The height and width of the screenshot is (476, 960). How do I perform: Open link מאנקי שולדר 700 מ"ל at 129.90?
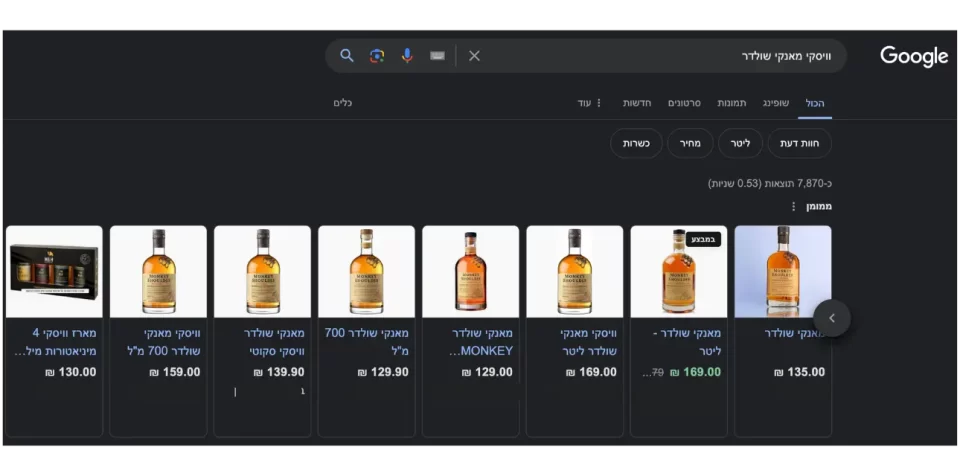point(367,342)
